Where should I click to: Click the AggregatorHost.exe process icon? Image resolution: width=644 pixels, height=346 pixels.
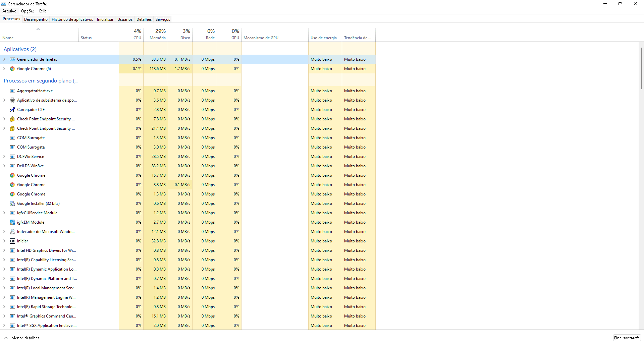coord(12,91)
